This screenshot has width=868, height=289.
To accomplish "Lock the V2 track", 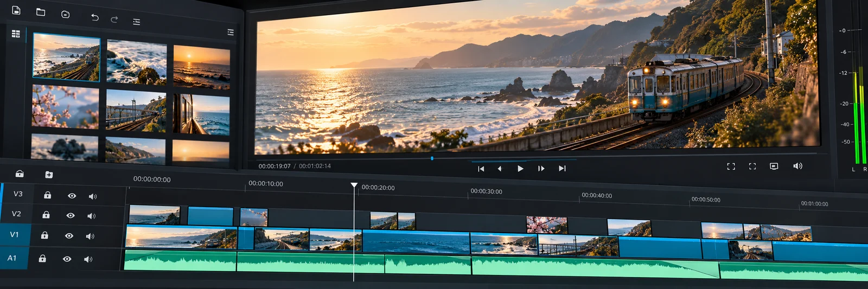I will click(x=46, y=215).
